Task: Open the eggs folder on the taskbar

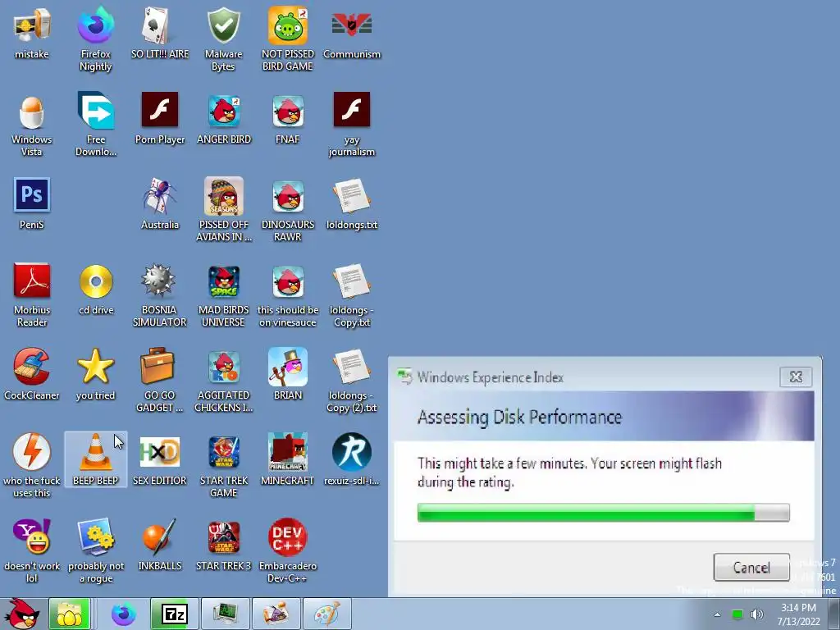Action: pyautogui.click(x=69, y=614)
